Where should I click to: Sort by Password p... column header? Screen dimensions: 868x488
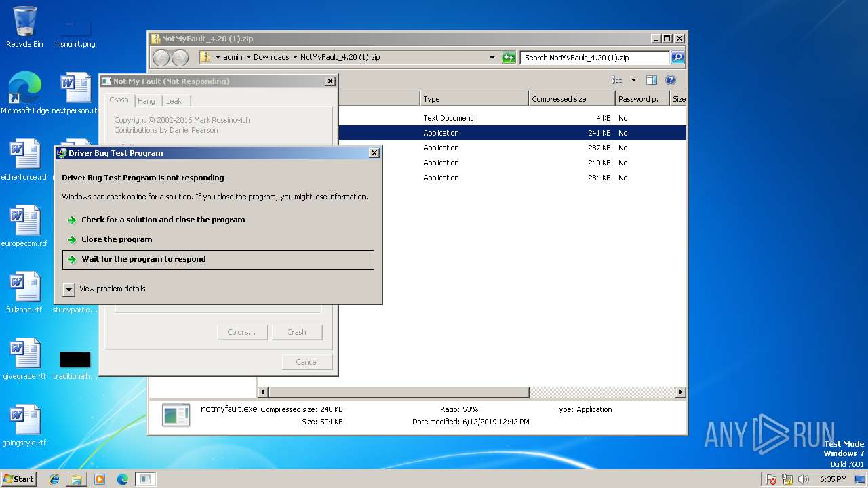[642, 99]
